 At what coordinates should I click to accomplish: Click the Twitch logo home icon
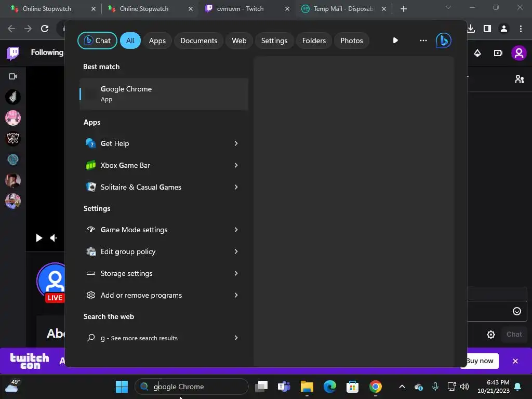[13, 53]
